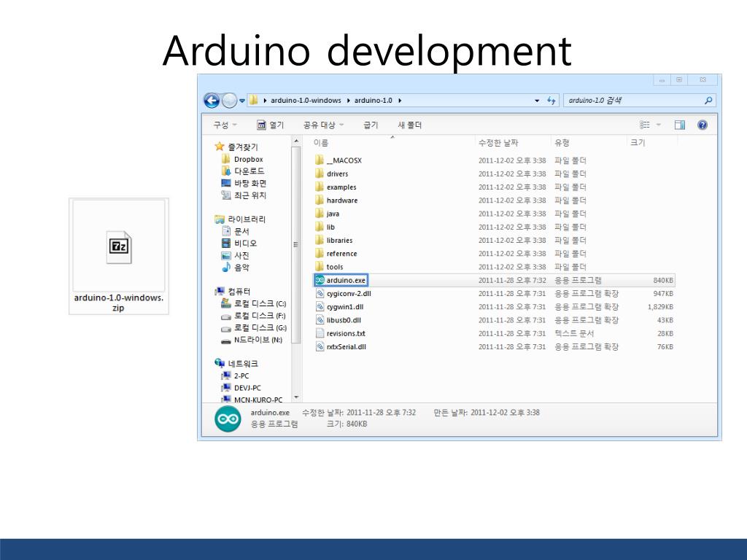Open the recent pages dropdown arrow
Viewport: 747px width, 560px height.
pyautogui.click(x=242, y=101)
